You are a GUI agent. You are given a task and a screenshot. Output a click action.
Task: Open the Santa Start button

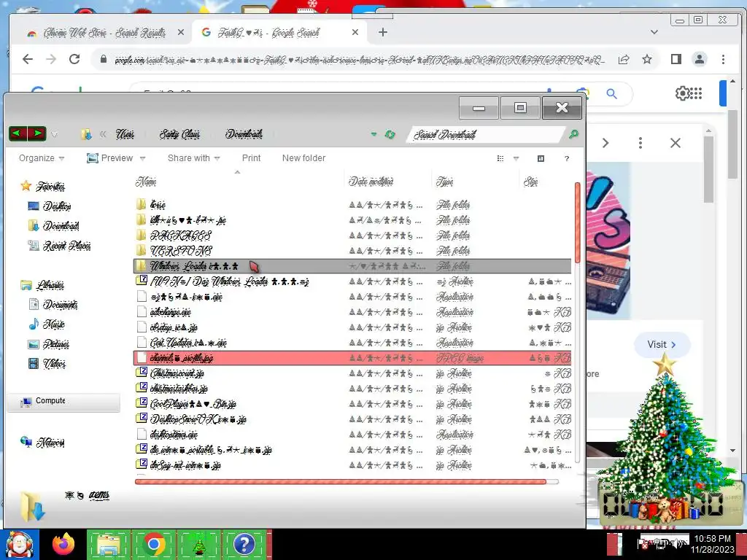click(x=19, y=545)
